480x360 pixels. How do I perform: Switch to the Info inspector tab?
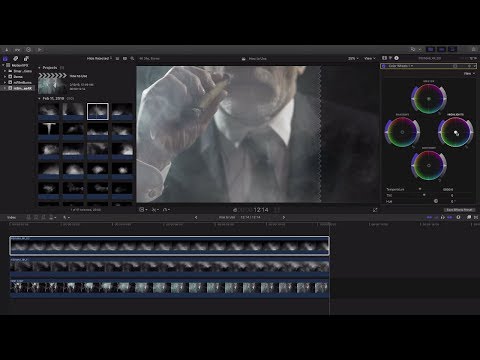(x=396, y=58)
